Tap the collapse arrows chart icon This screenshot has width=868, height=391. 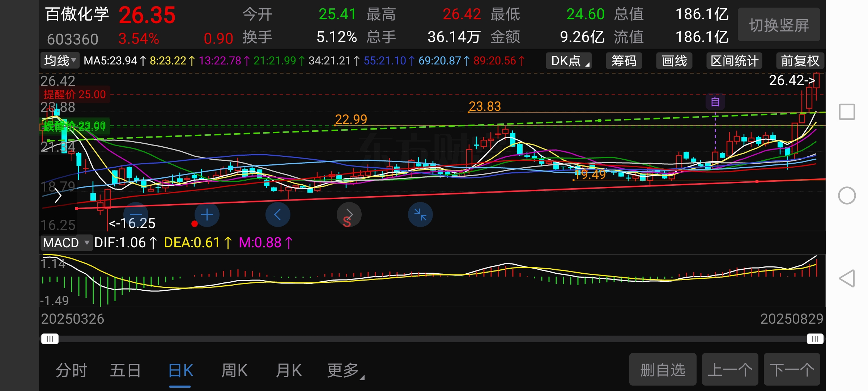(420, 215)
